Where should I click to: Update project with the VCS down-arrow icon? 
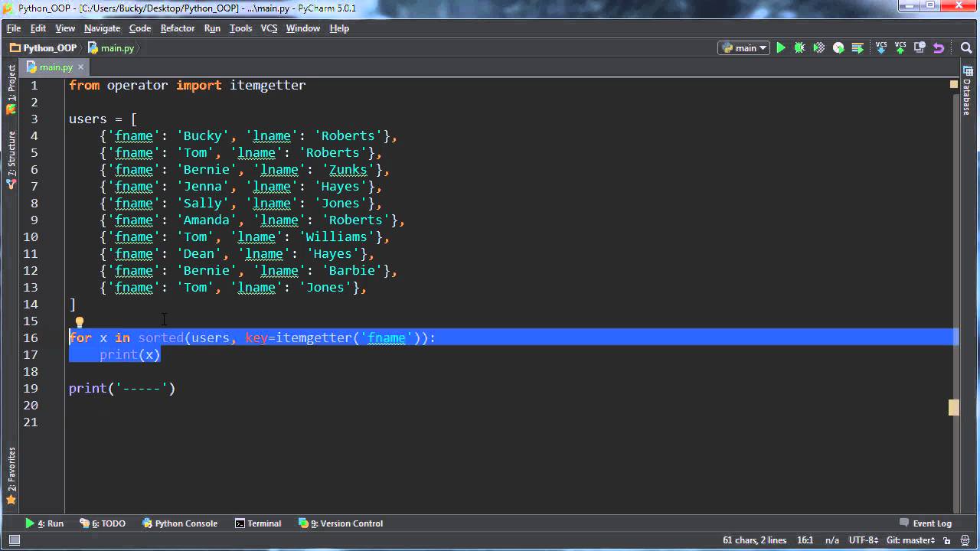[x=881, y=47]
